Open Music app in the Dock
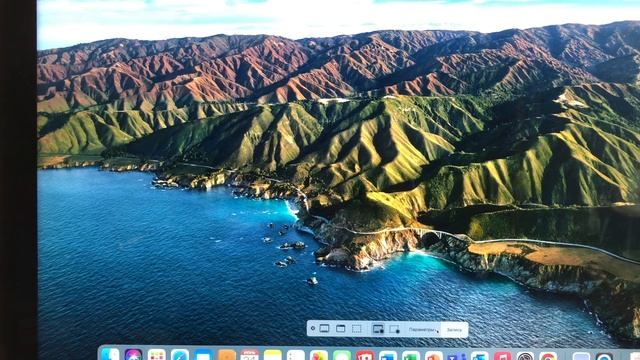The width and height of the screenshot is (640, 360). pyautogui.click(x=502, y=356)
